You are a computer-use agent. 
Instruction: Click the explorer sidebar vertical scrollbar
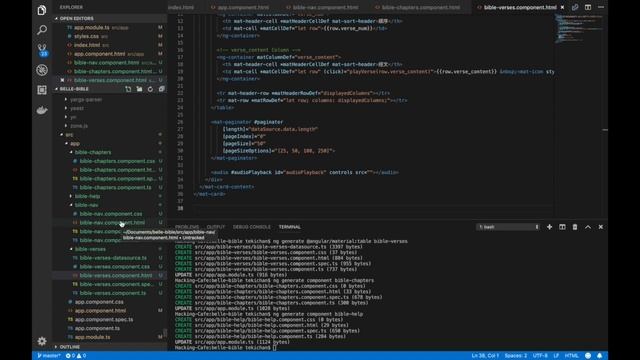165,333
